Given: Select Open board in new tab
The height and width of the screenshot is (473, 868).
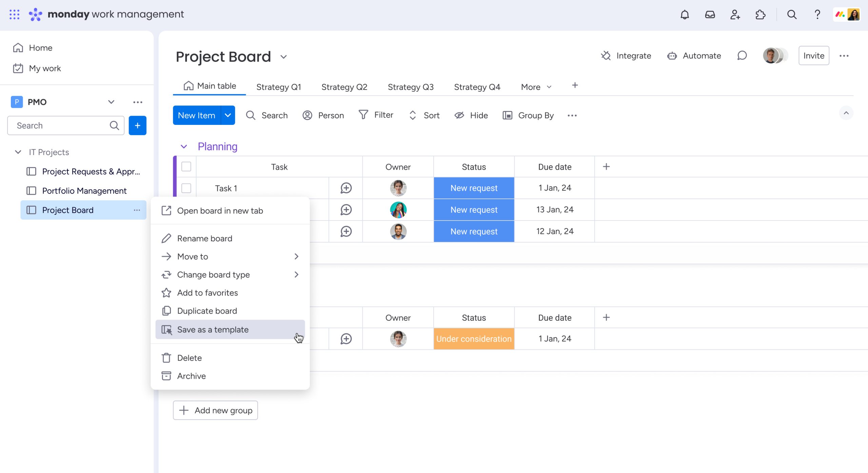Looking at the screenshot, I should (x=230, y=211).
